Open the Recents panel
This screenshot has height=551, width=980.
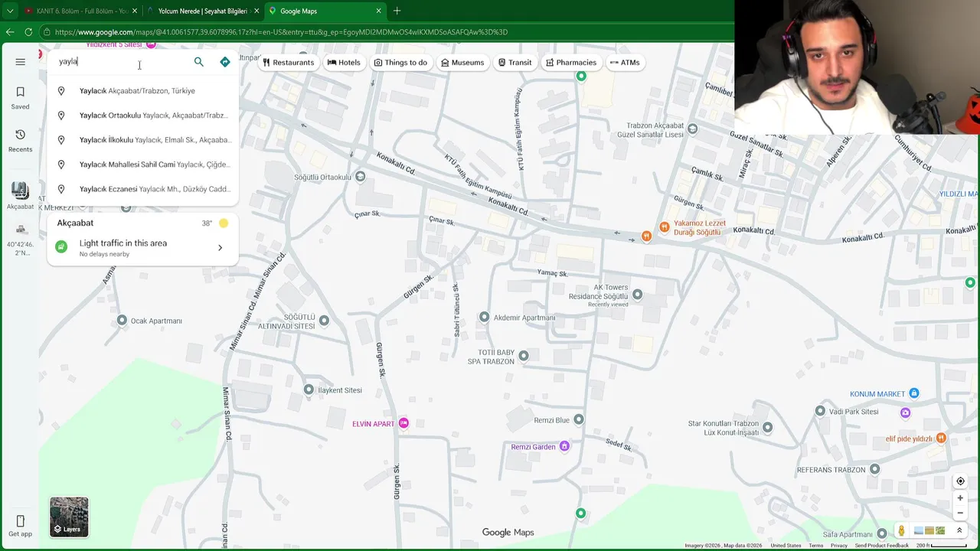pos(21,141)
